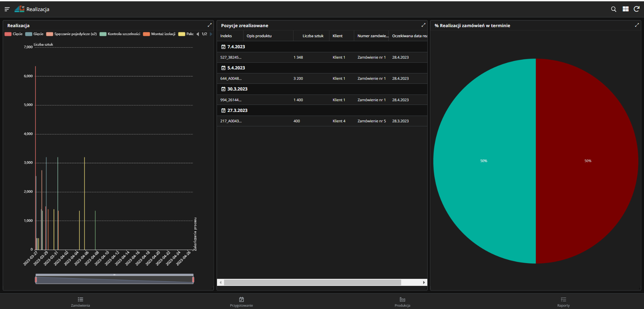Open the hamburger menu next to Realizacja
644x309 pixels.
click(7, 9)
